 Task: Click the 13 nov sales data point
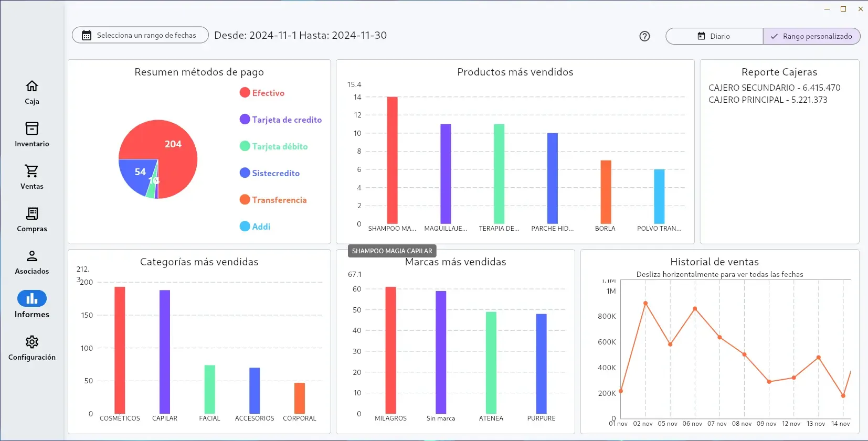(x=819, y=358)
